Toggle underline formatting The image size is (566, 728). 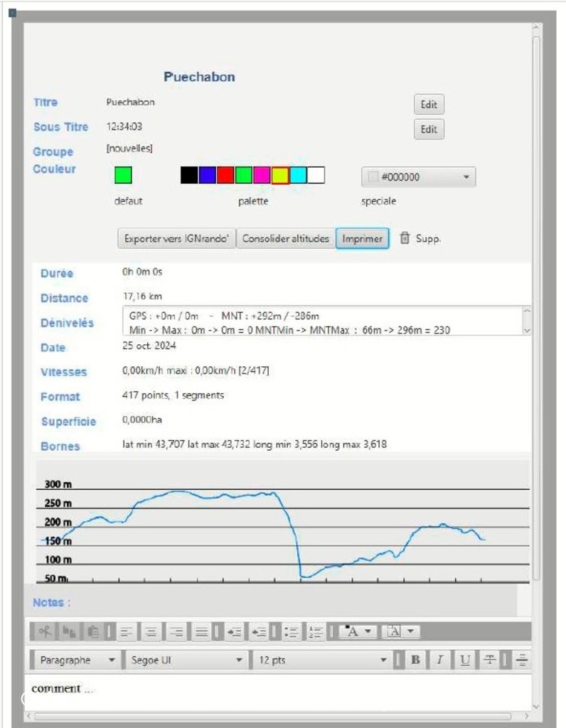point(464,660)
